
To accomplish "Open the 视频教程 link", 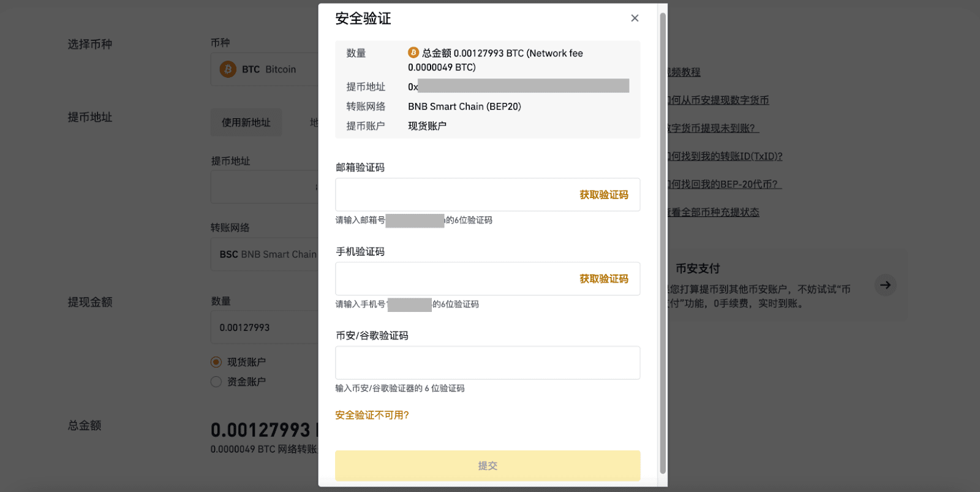I will 684,72.
